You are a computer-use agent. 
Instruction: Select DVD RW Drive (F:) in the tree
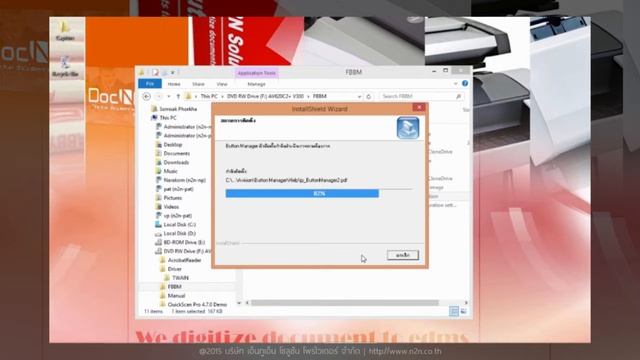pyautogui.click(x=187, y=251)
